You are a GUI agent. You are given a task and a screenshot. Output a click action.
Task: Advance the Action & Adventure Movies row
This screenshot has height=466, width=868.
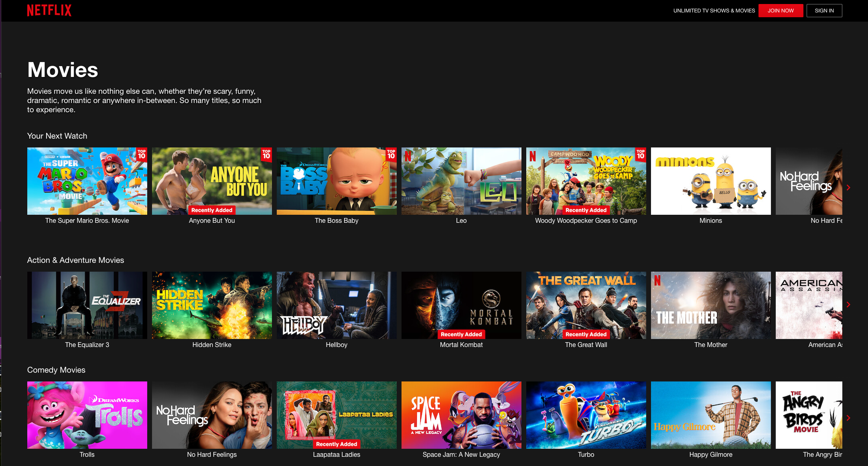coord(848,305)
